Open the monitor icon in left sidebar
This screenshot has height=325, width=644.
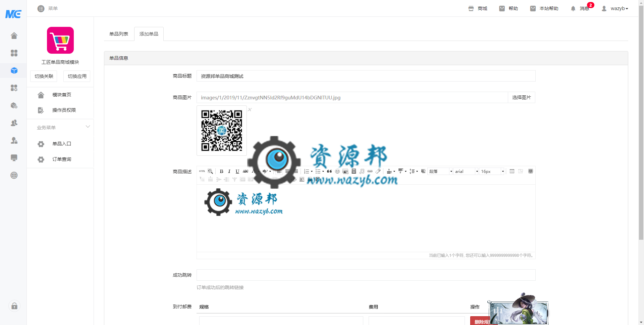pyautogui.click(x=14, y=158)
